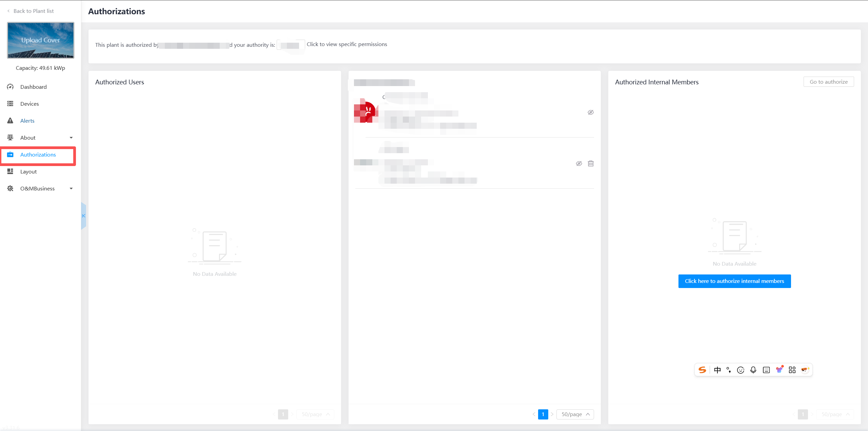Viewport: 868px width, 431px height.
Task: Switch Sogou input to Chinese/English mode
Action: (717, 370)
